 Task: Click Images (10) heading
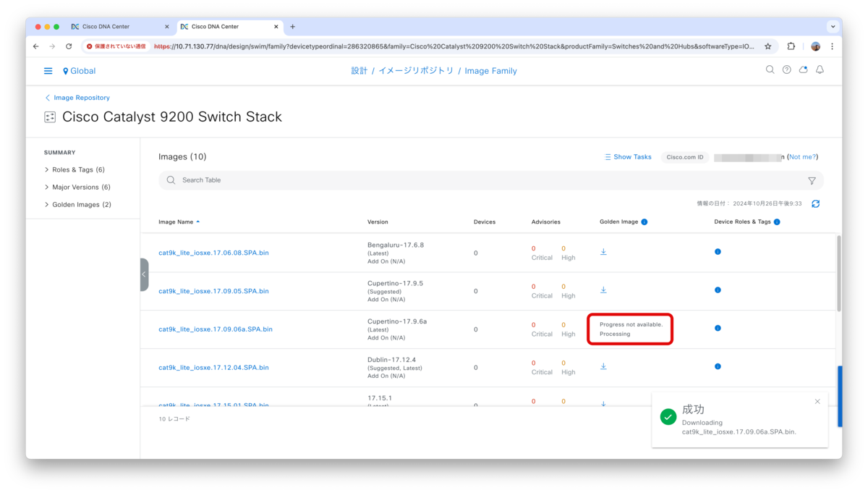[182, 157]
